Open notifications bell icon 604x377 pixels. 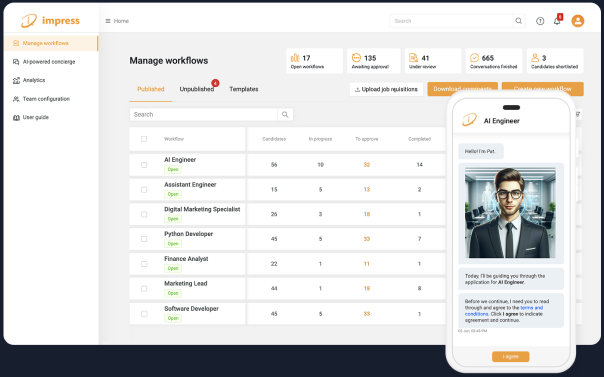[557, 21]
